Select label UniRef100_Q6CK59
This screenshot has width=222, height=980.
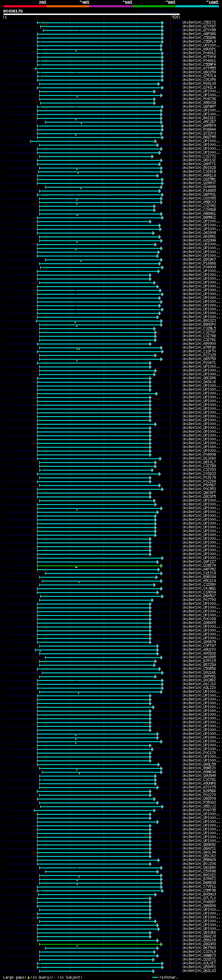coord(199,72)
